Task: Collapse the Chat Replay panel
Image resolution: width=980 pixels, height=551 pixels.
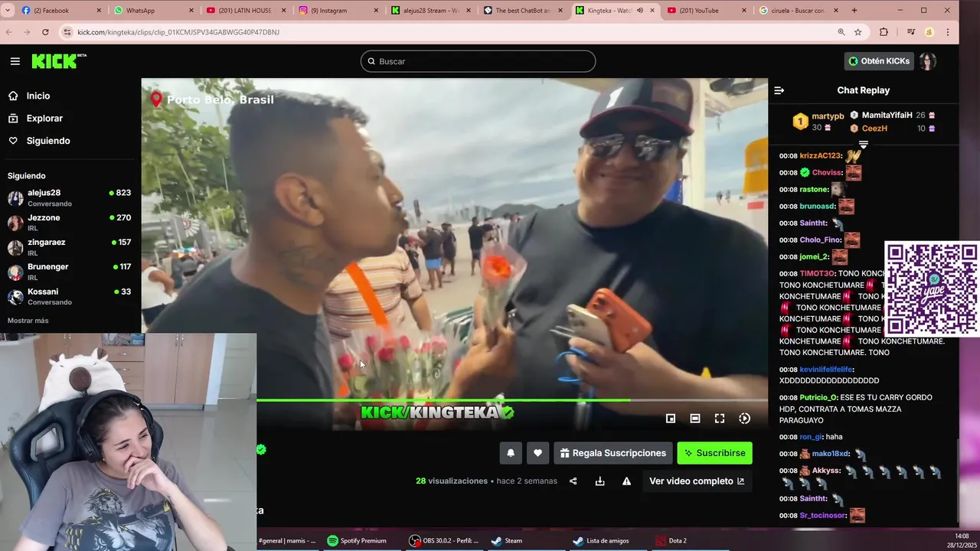Action: coord(779,90)
